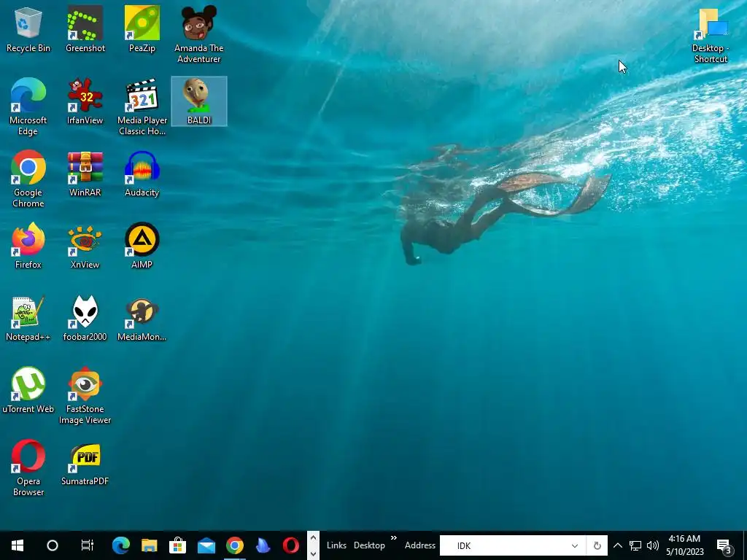747x560 pixels.
Task: Open File Explorer from the taskbar
Action: (149, 545)
